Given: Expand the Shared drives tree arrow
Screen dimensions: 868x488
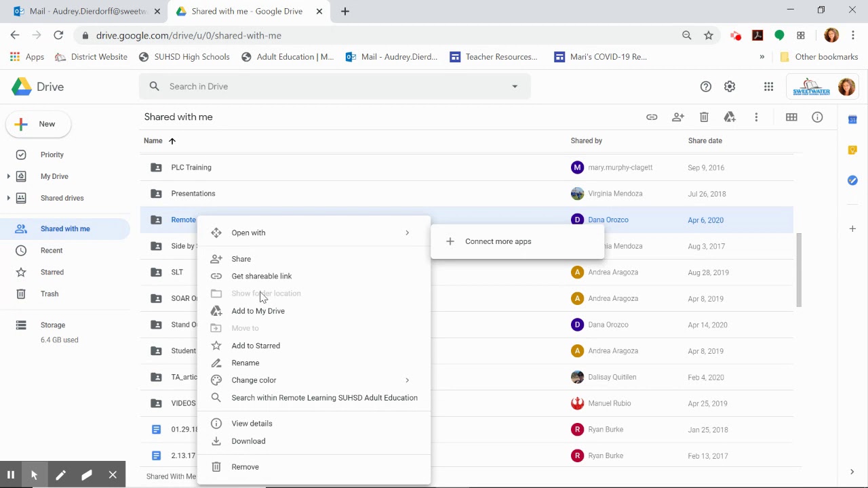Looking at the screenshot, I should tap(8, 198).
